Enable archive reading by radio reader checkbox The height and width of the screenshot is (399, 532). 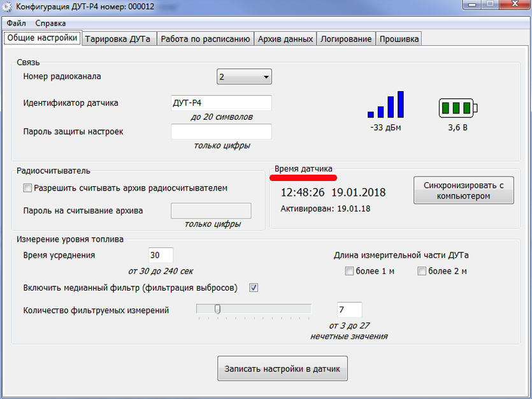pyautogui.click(x=27, y=188)
